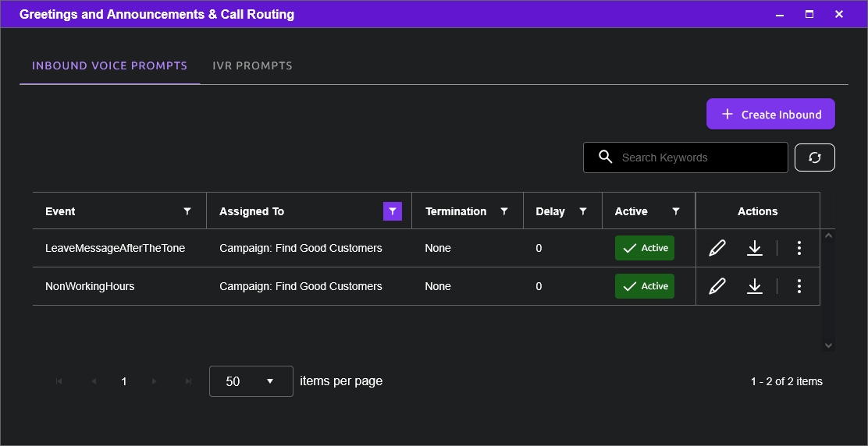Select page number 1 in the pager
Image resolution: width=868 pixels, height=446 pixels.
pyautogui.click(x=124, y=381)
